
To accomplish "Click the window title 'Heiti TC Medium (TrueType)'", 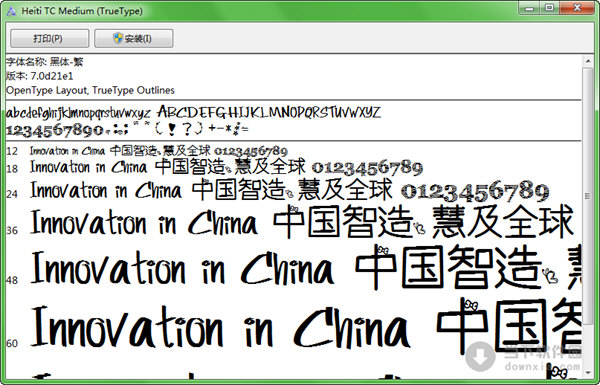I will coord(82,11).
